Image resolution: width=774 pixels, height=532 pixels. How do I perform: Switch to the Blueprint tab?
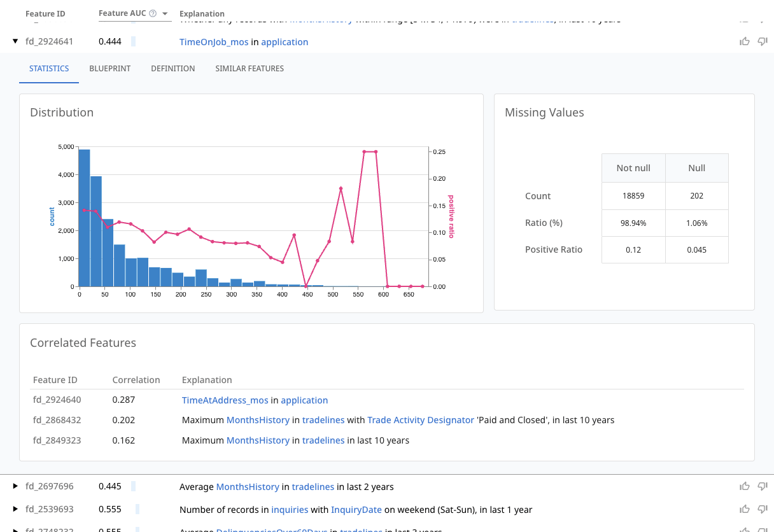pyautogui.click(x=109, y=69)
